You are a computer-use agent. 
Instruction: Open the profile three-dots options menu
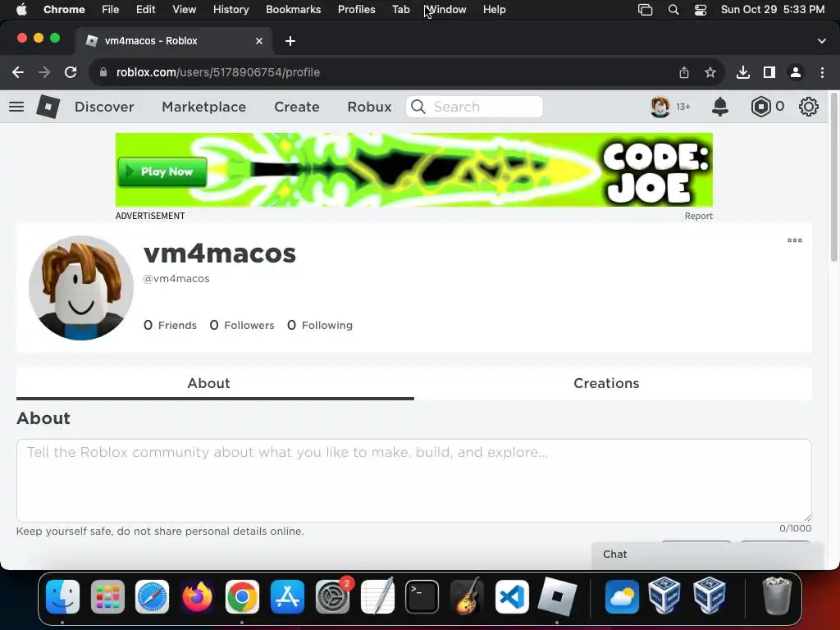(794, 240)
